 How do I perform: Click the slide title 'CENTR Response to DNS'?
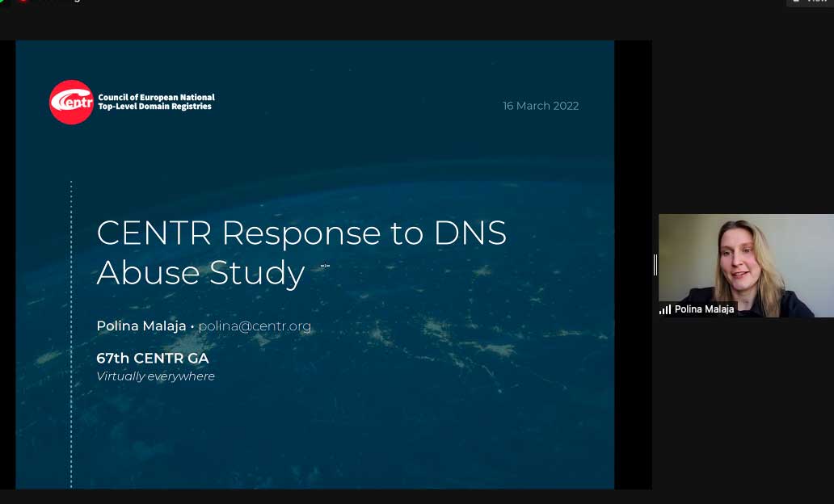coord(301,233)
